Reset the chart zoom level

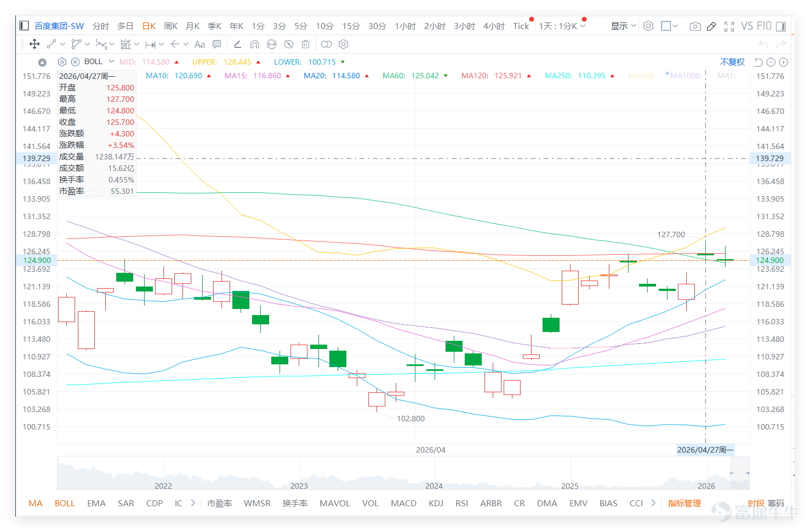pos(758,62)
